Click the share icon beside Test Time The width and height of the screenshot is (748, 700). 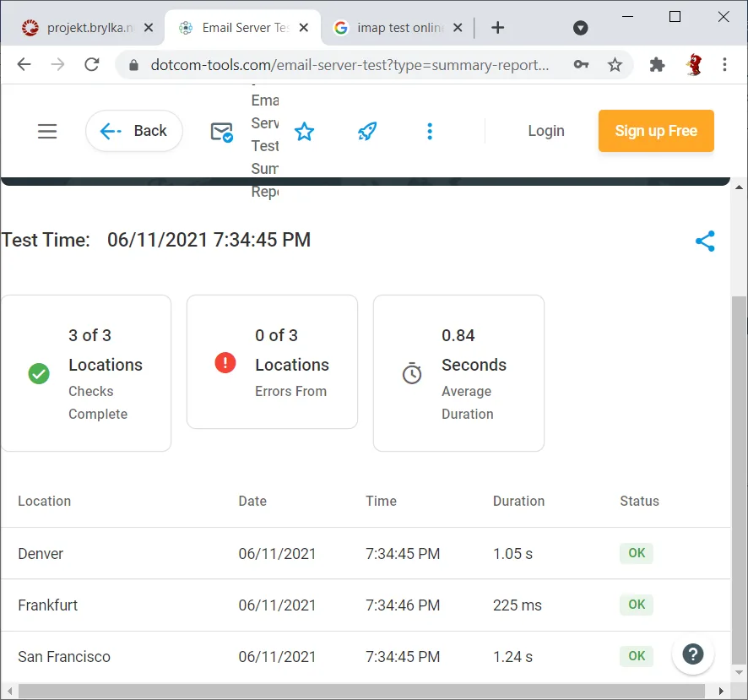[x=705, y=241]
